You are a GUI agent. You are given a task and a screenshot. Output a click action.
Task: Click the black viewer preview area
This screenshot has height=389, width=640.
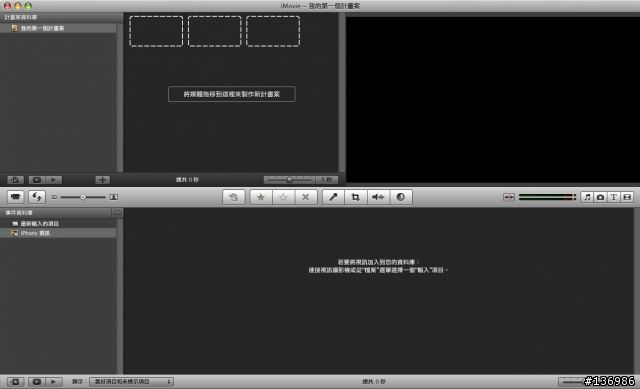(x=493, y=100)
